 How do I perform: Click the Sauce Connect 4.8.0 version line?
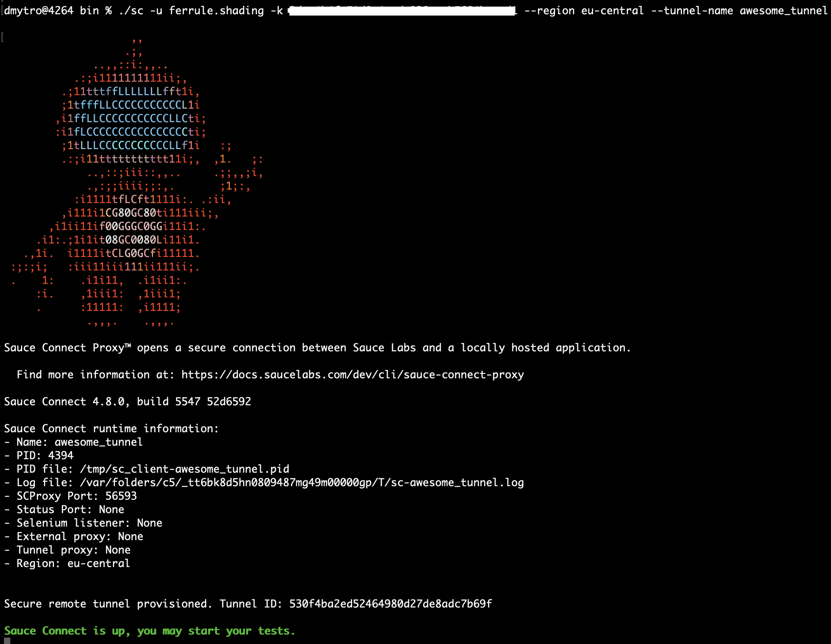click(127, 402)
